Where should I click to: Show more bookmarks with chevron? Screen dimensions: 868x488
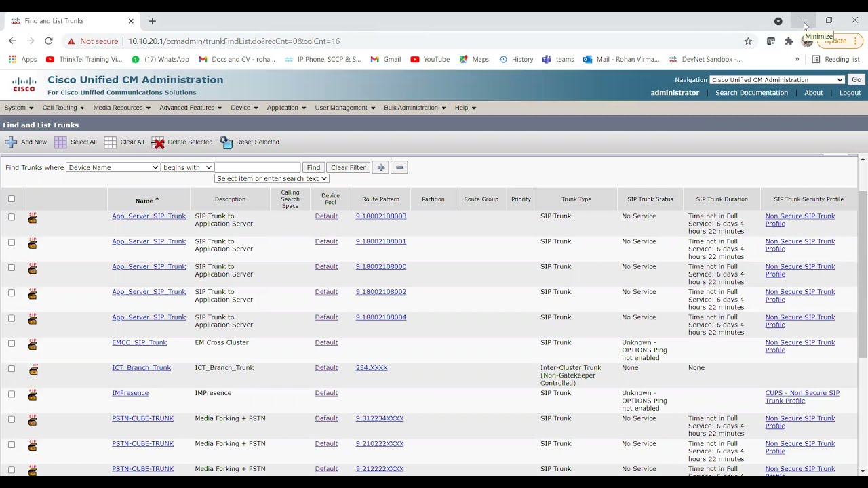click(797, 59)
